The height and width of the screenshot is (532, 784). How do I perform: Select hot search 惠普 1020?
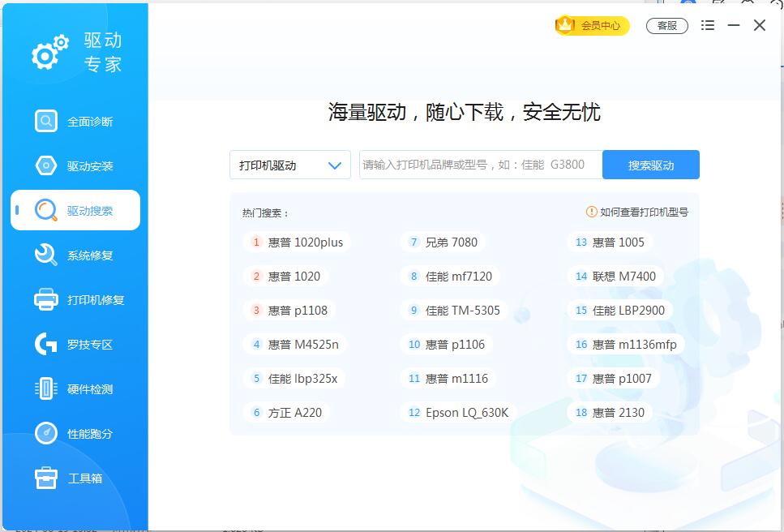[x=285, y=276]
